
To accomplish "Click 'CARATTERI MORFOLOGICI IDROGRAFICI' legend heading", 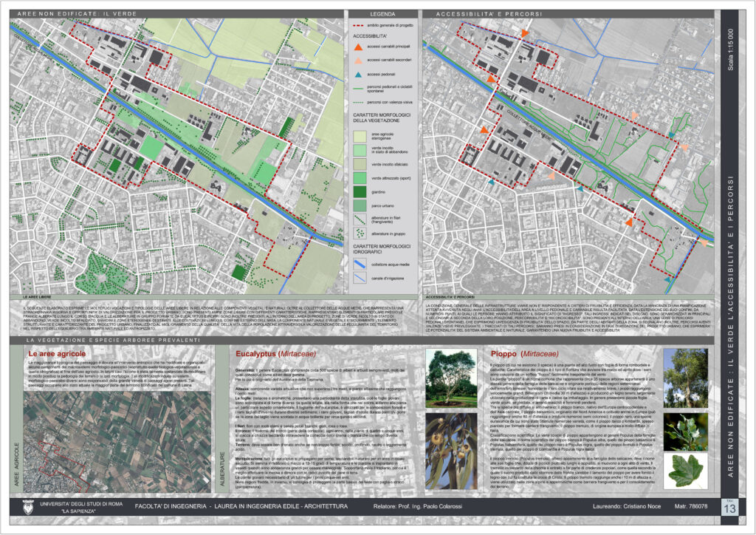I will (382, 249).
